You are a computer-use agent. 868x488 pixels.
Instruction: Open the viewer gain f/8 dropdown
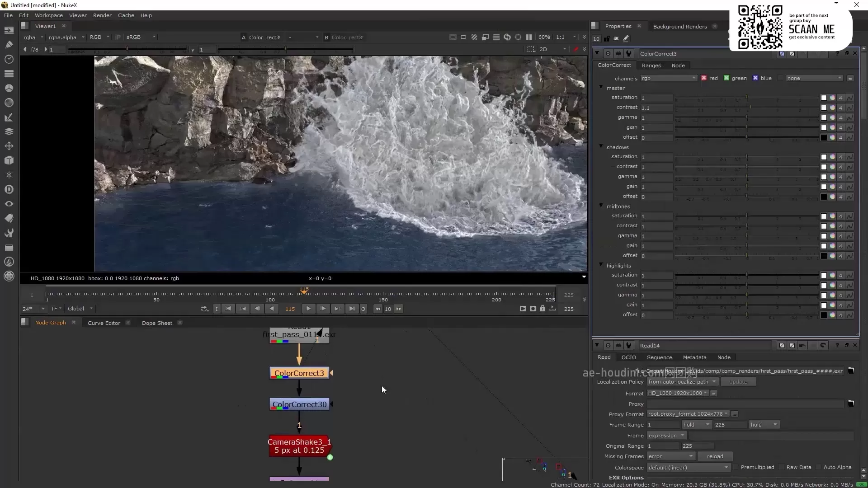tap(35, 50)
